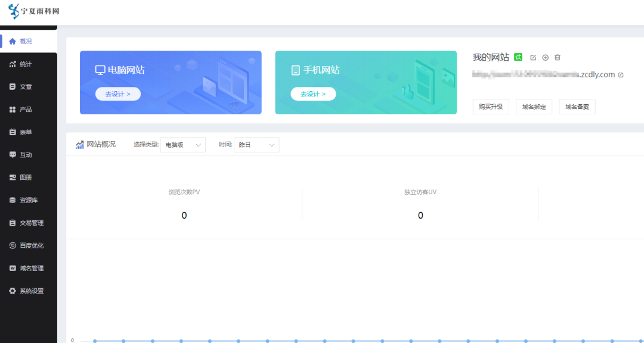Click the 我的网站 heading
Viewport: 644px width, 343px height.
click(491, 57)
